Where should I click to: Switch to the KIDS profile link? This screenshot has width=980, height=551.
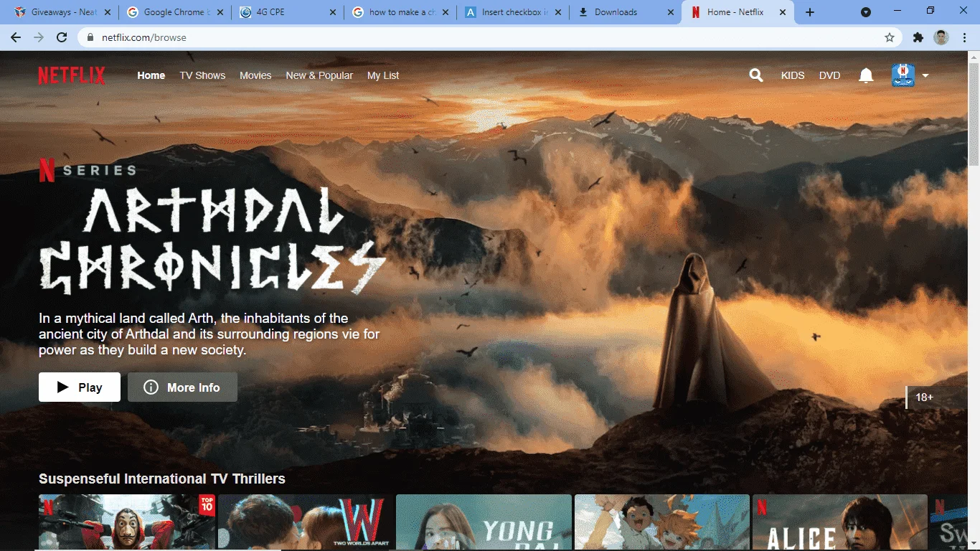pos(793,75)
